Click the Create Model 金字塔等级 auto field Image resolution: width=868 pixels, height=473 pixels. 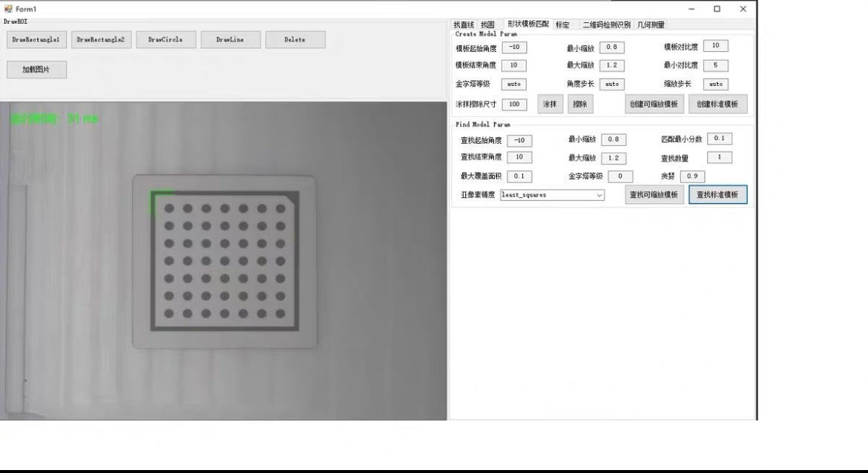click(514, 84)
